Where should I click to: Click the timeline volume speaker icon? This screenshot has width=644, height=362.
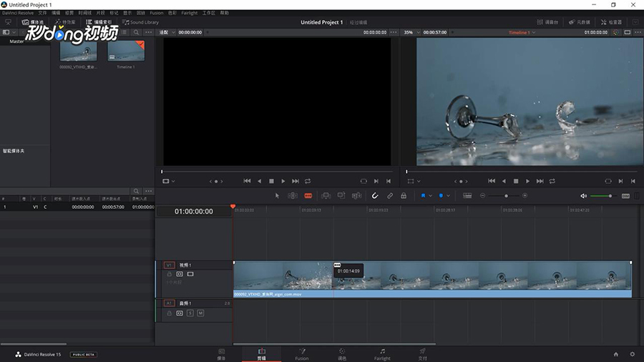point(583,195)
